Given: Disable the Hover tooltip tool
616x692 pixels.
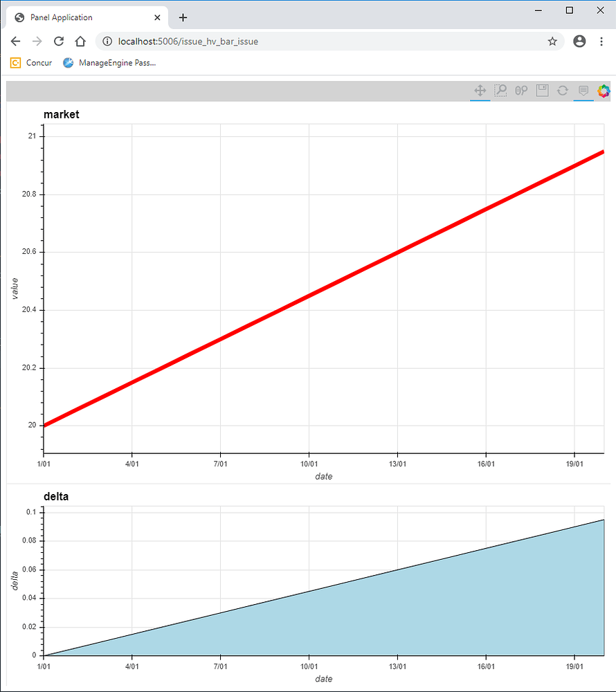Looking at the screenshot, I should [582, 91].
